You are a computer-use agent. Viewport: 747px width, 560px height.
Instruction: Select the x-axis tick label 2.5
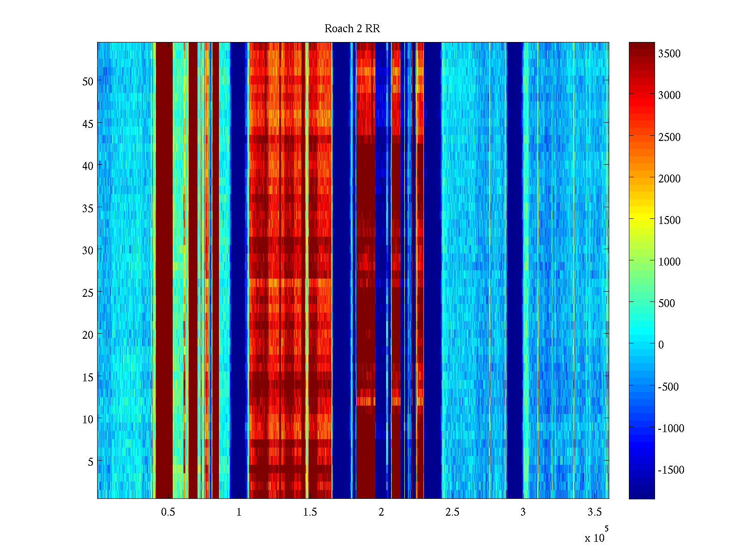(x=452, y=512)
